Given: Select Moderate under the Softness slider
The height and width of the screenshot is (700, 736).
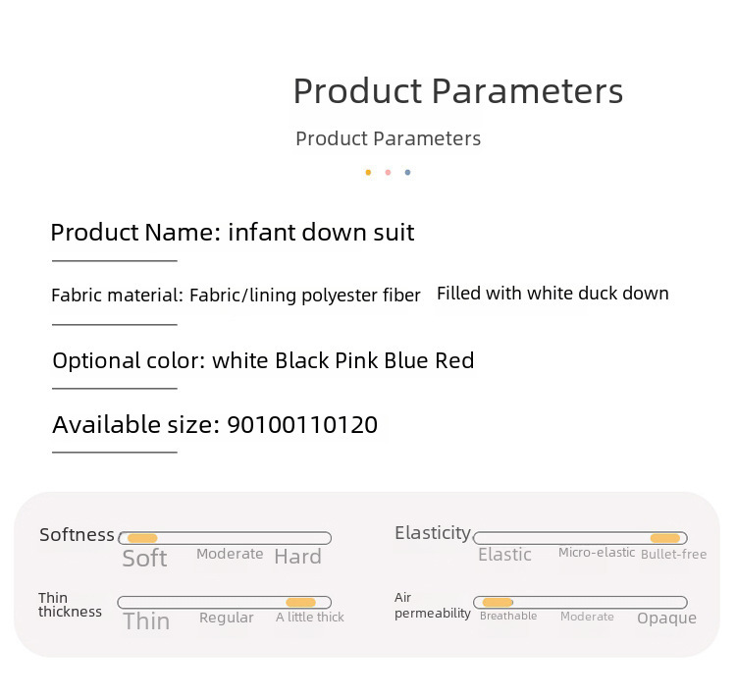Looking at the screenshot, I should pyautogui.click(x=230, y=554).
